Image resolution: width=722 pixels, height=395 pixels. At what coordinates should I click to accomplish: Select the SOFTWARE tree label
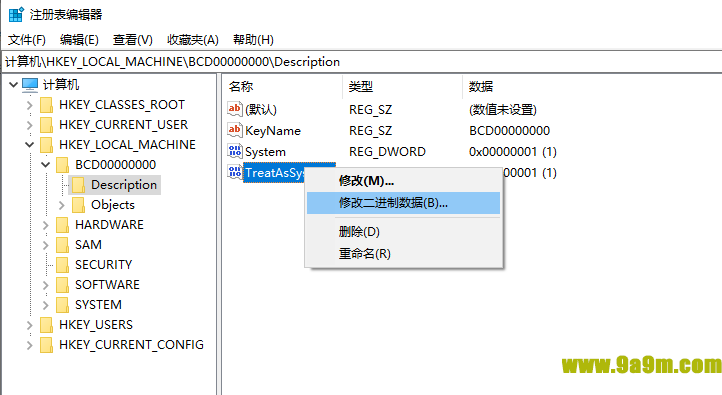pyautogui.click(x=107, y=285)
